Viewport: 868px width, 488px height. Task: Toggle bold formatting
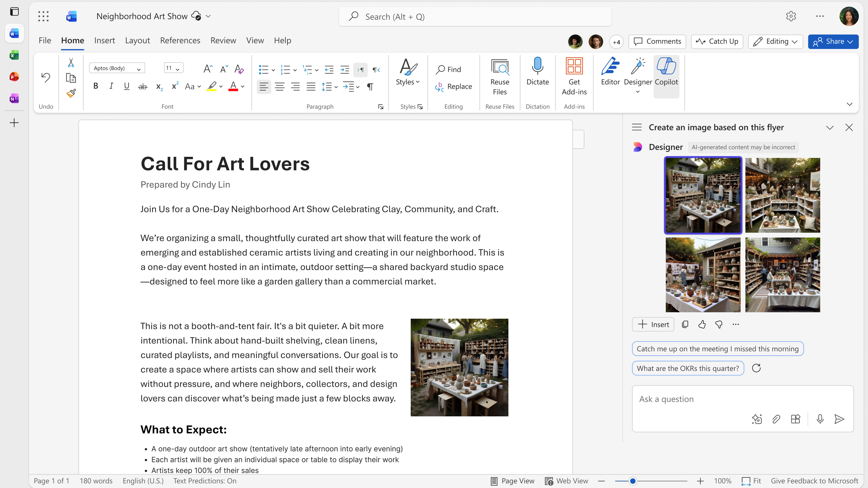point(95,86)
